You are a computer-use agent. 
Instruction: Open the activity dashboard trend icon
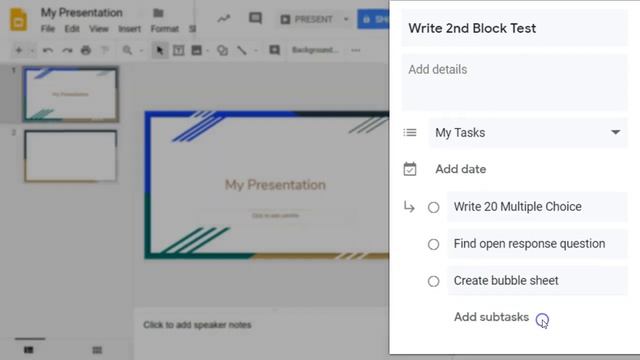[224, 19]
